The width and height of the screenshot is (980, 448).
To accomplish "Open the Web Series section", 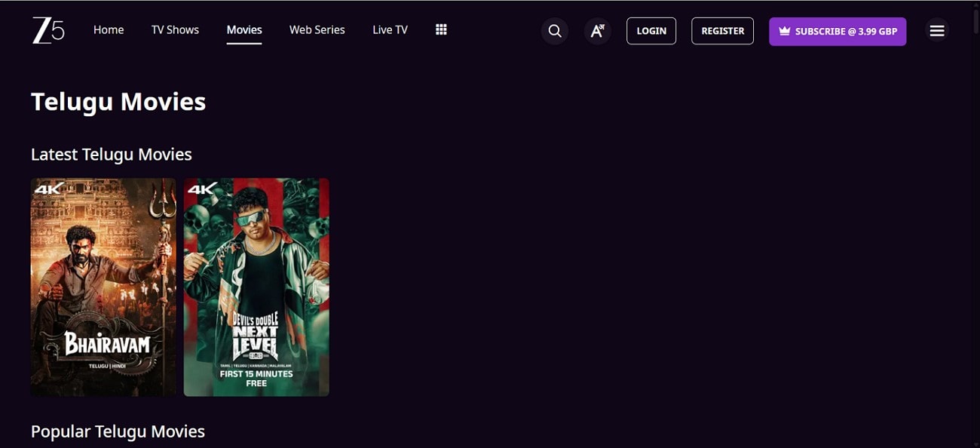I will [317, 29].
